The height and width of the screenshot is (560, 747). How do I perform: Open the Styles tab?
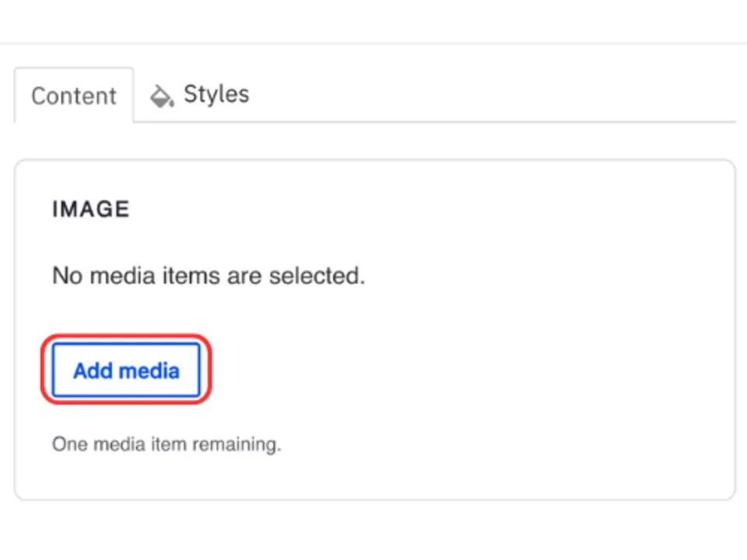point(201,95)
